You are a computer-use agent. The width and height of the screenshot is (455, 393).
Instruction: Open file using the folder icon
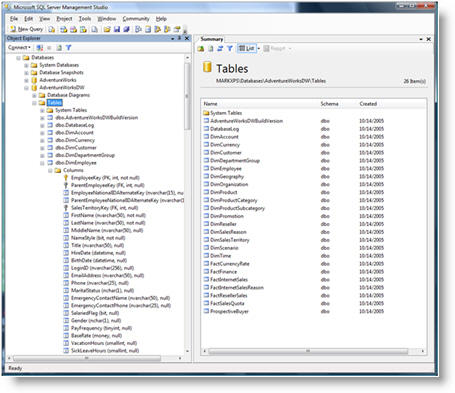point(107,29)
